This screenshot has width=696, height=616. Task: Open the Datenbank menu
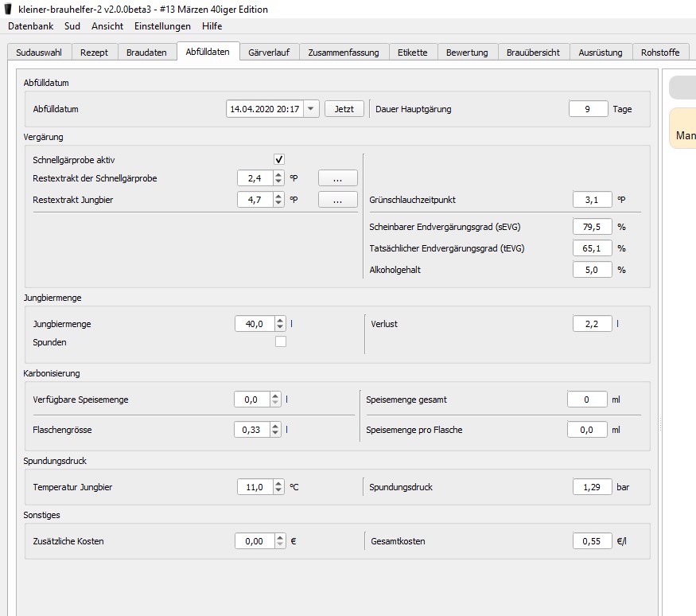(31, 26)
